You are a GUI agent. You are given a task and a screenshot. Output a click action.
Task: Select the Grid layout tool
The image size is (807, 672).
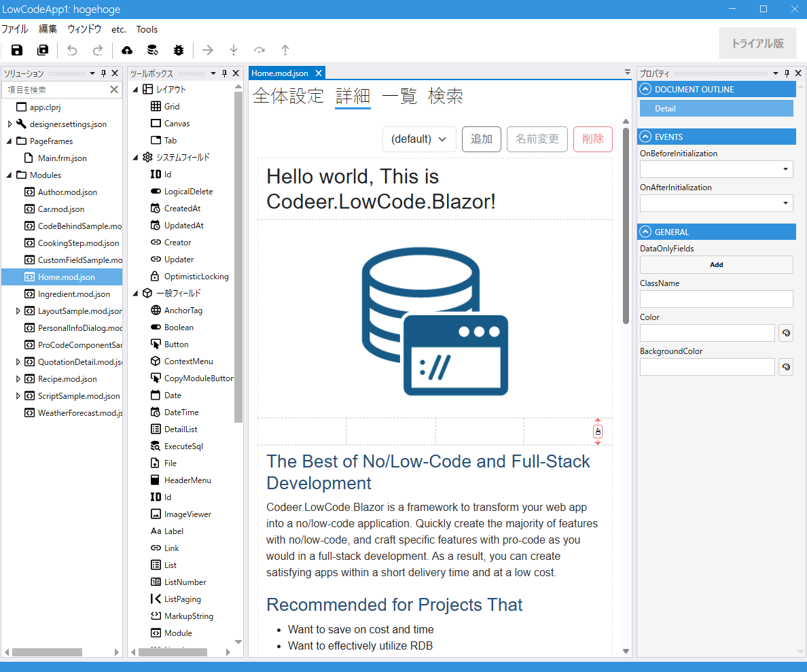tap(165, 106)
